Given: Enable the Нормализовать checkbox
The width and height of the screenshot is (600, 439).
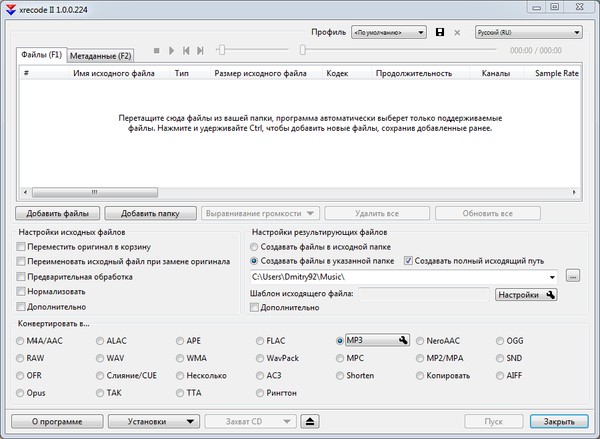Looking at the screenshot, I should coord(22,291).
